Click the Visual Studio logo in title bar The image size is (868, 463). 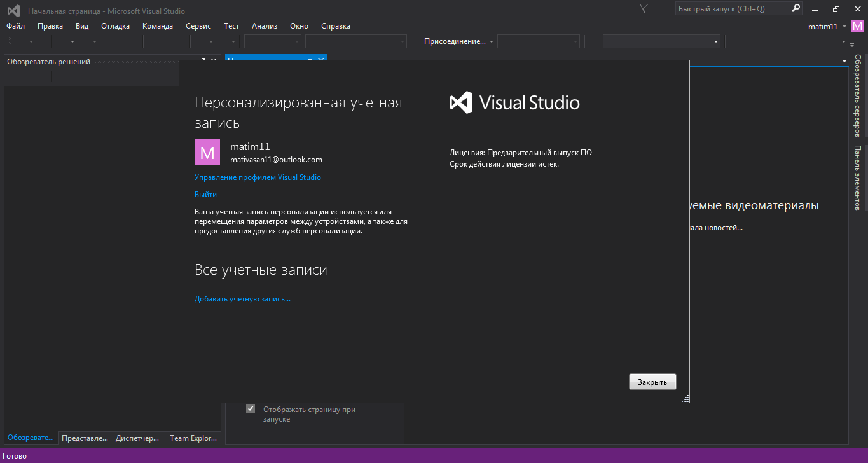pos(14,10)
